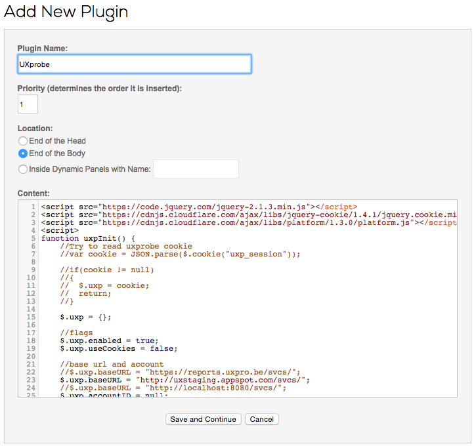The width and height of the screenshot is (476, 448).
Task: Click the 'function uxpInit() {' line
Action: (88, 238)
